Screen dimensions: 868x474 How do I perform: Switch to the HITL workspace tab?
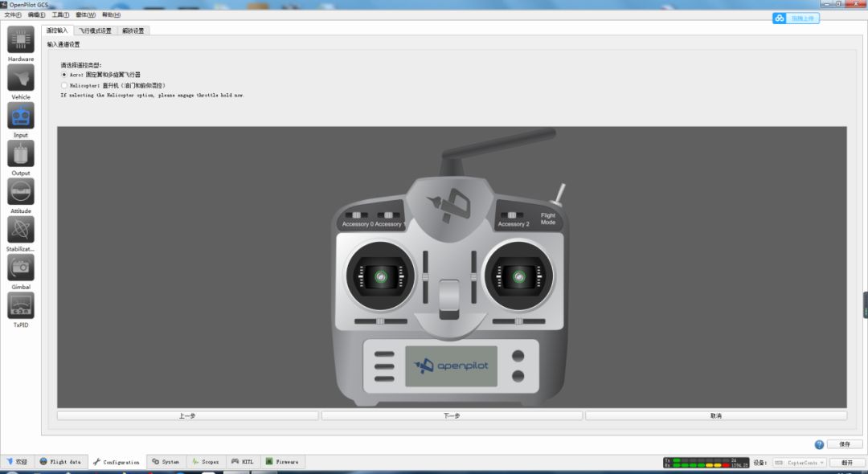(243, 461)
